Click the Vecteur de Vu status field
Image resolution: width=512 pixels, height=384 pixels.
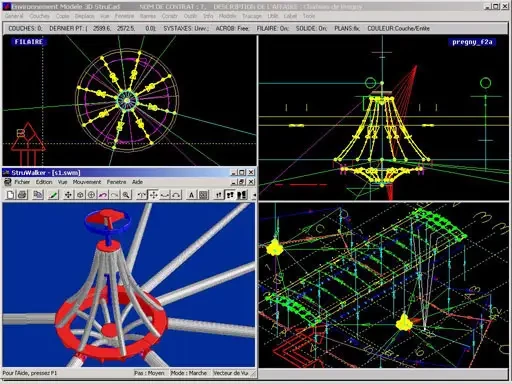(x=231, y=373)
